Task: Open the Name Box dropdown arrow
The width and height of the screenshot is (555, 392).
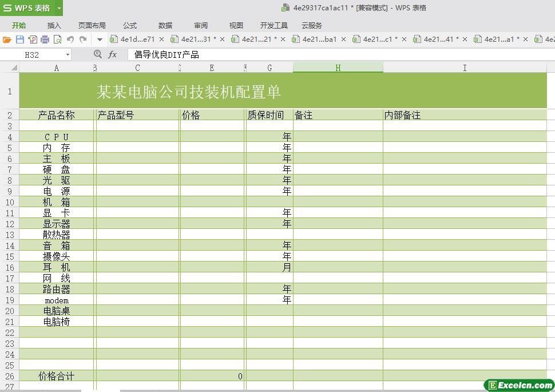Action: pos(68,55)
